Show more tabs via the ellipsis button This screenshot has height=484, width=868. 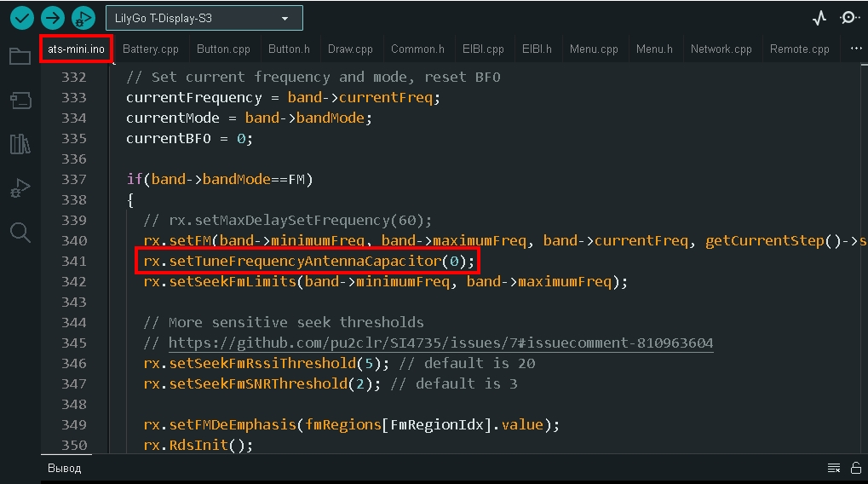(856, 49)
